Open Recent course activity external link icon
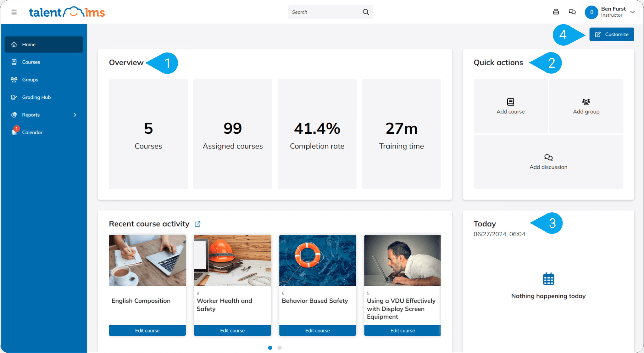644x353 pixels. click(197, 224)
